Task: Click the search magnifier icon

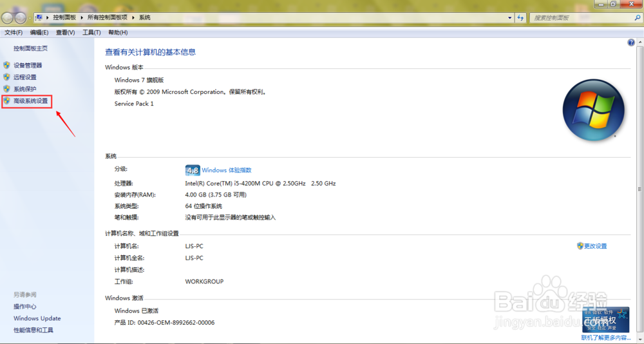Action: (x=637, y=17)
